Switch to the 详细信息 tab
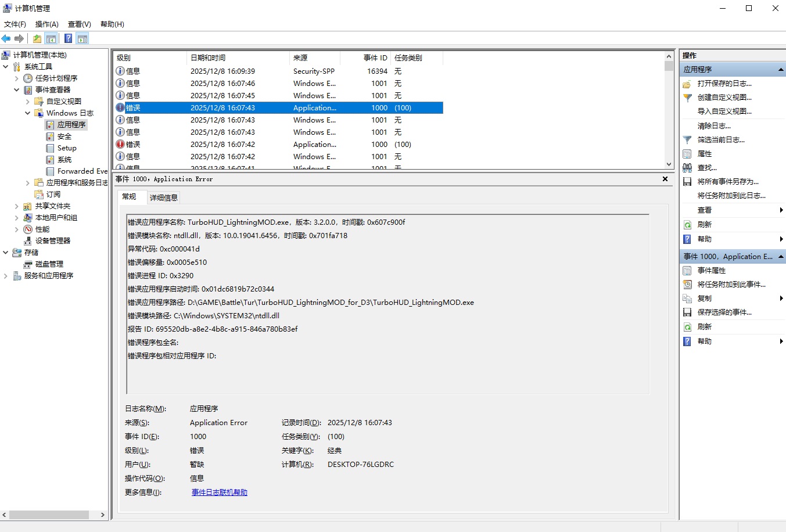The width and height of the screenshot is (786, 532). click(x=164, y=197)
